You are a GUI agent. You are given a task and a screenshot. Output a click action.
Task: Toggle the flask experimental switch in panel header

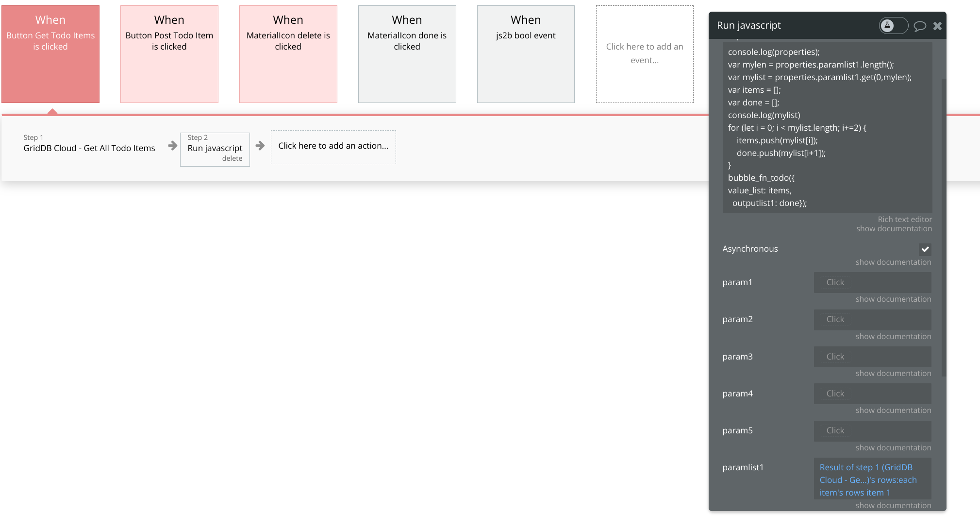click(x=893, y=25)
